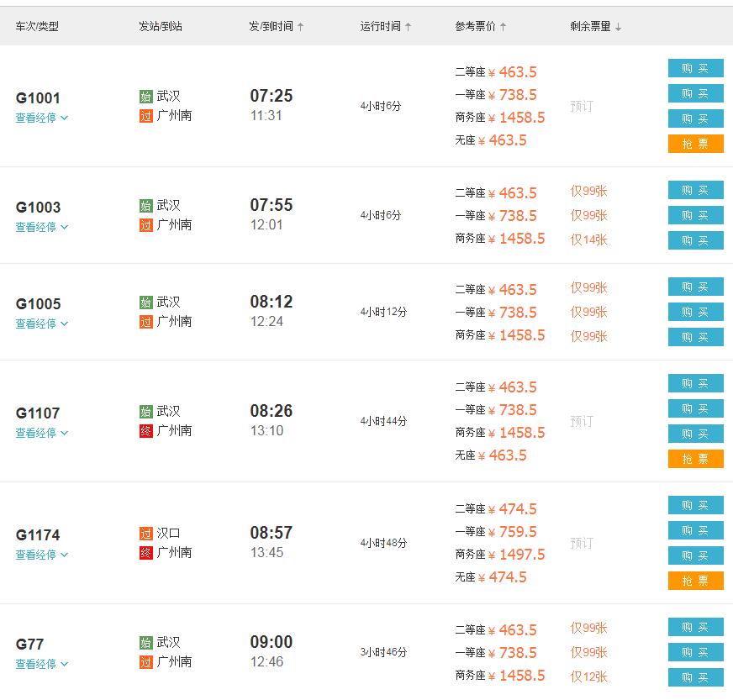Sort by departure time using the arrow icon
The width and height of the screenshot is (733, 700).
pos(300,27)
